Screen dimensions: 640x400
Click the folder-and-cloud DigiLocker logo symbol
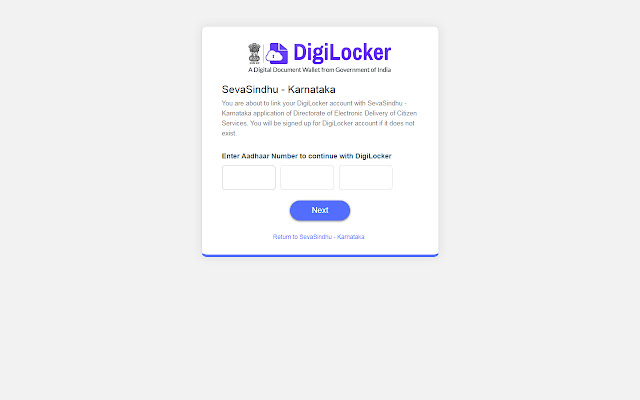pyautogui.click(x=277, y=53)
